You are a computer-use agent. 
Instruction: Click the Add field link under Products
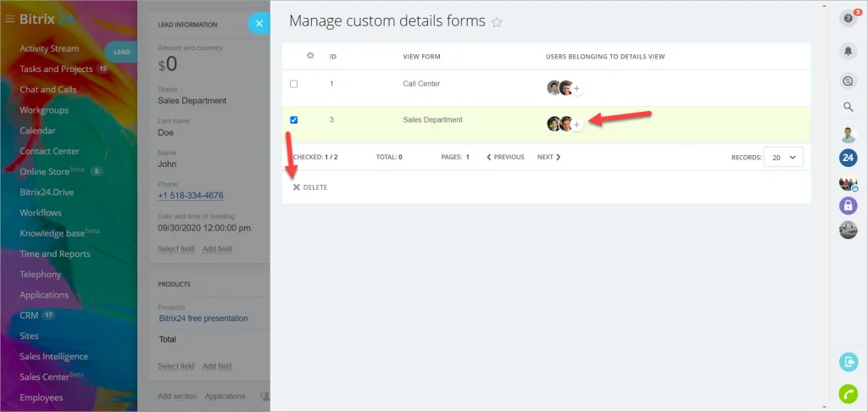217,366
